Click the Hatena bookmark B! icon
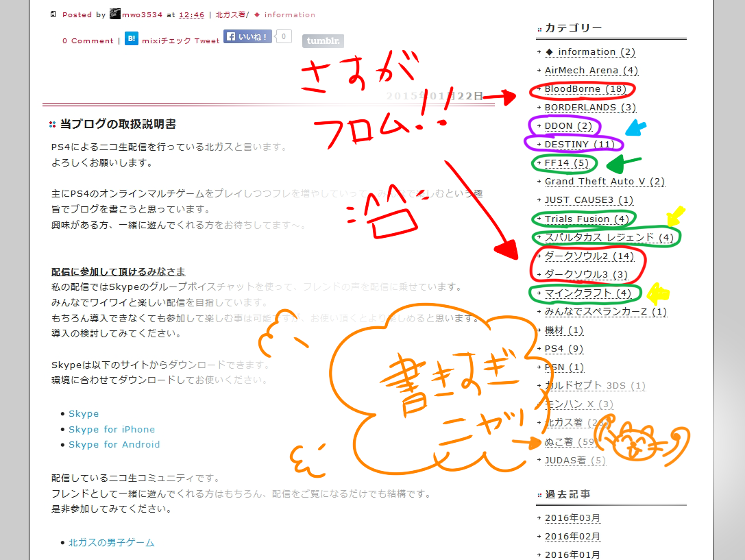 click(131, 38)
